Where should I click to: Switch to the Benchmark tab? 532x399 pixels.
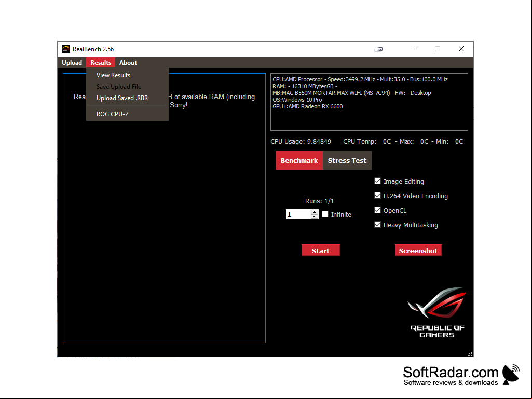pyautogui.click(x=299, y=160)
